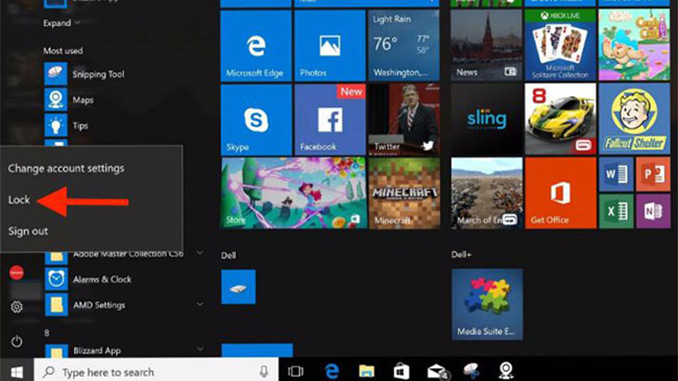Open Mail from the taskbar
Image resolution: width=678 pixels, height=381 pixels.
(437, 371)
